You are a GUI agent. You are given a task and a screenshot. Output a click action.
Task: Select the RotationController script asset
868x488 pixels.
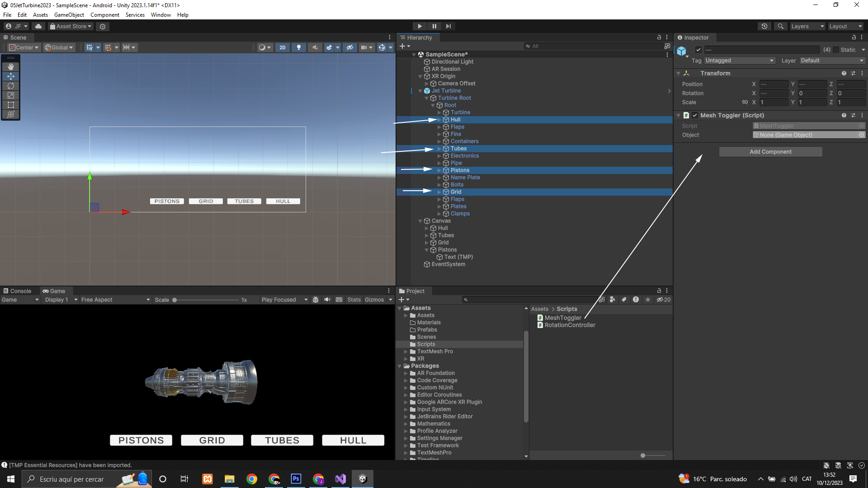click(570, 325)
